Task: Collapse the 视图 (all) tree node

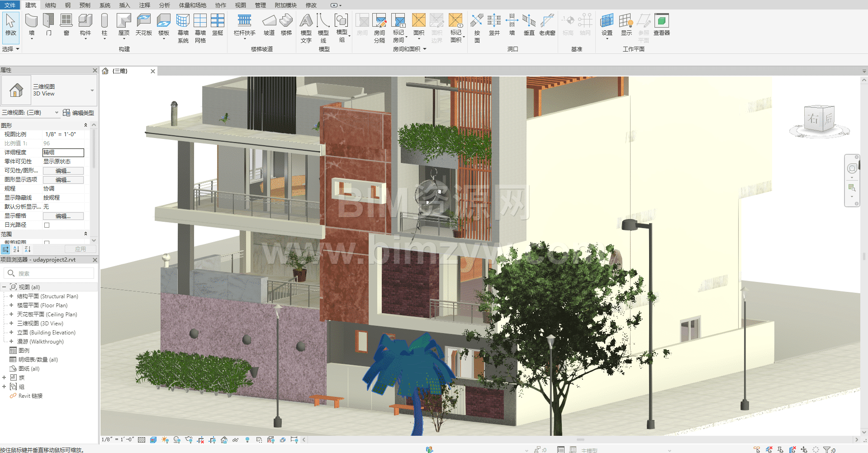Action: [x=4, y=287]
